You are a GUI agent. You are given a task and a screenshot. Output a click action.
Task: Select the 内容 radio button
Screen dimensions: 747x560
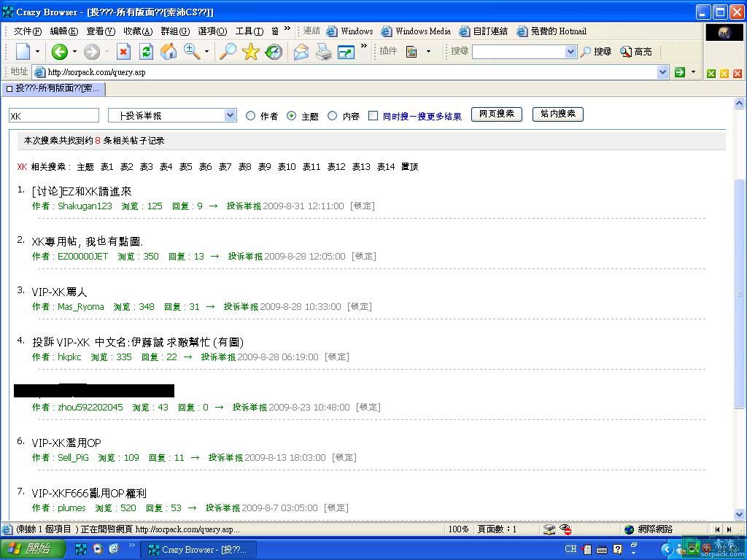pos(333,116)
